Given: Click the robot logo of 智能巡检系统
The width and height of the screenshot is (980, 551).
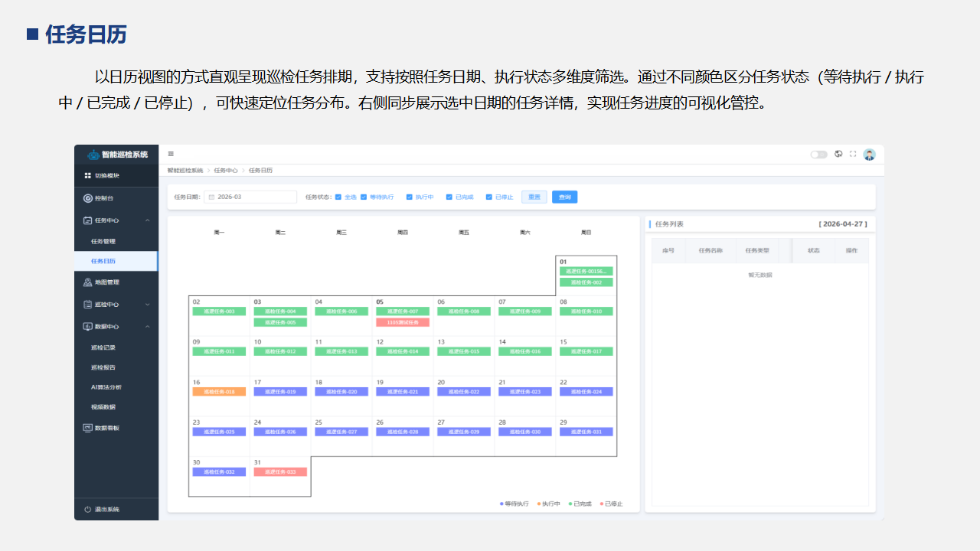Looking at the screenshot, I should (x=94, y=155).
